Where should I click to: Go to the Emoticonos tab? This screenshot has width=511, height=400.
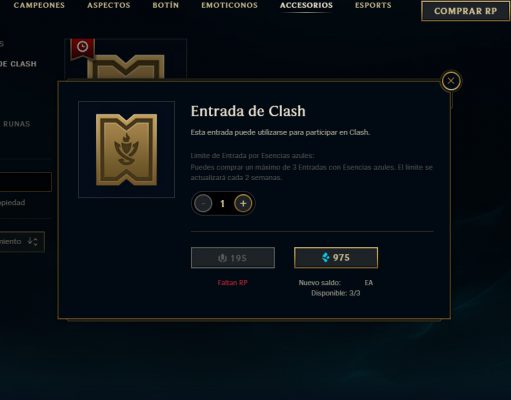point(229,5)
